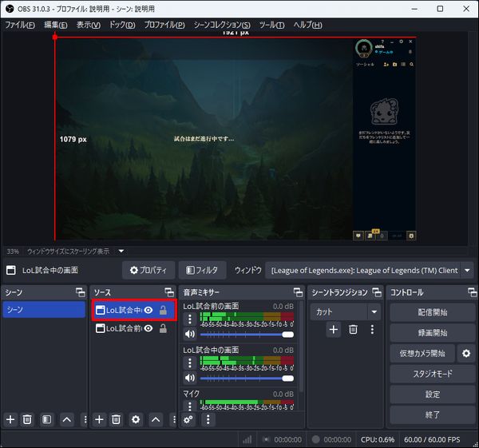
Task: Click the CPU: 0.6% status text
Action: pos(378,439)
